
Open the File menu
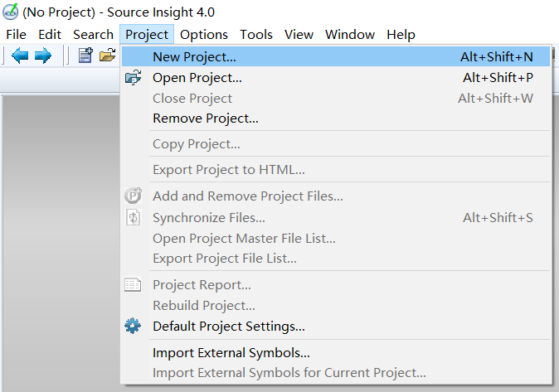pyautogui.click(x=16, y=35)
